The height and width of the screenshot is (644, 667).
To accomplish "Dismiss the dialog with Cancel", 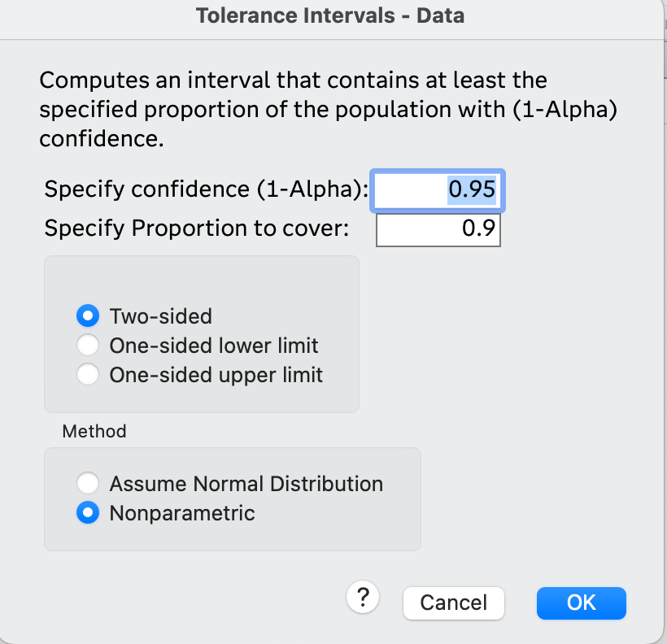I will click(x=454, y=603).
